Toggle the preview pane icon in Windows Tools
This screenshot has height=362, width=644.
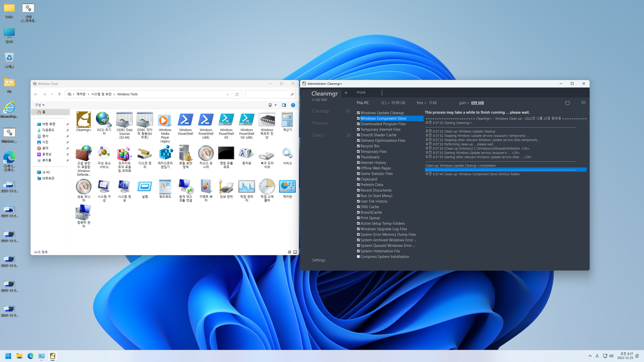pyautogui.click(x=284, y=105)
